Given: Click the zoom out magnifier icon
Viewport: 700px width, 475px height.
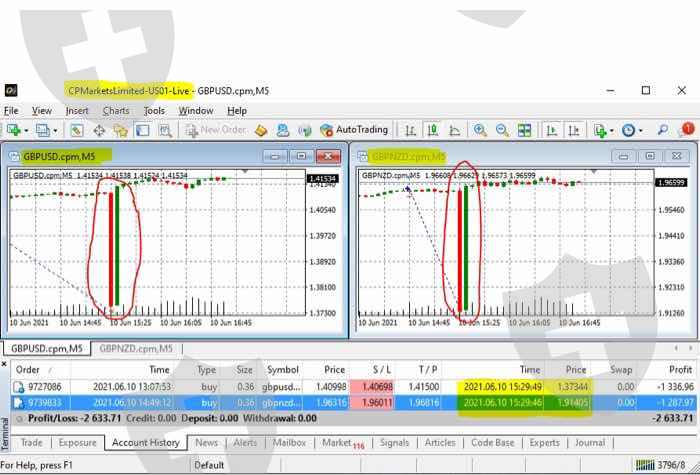Looking at the screenshot, I should (x=502, y=130).
